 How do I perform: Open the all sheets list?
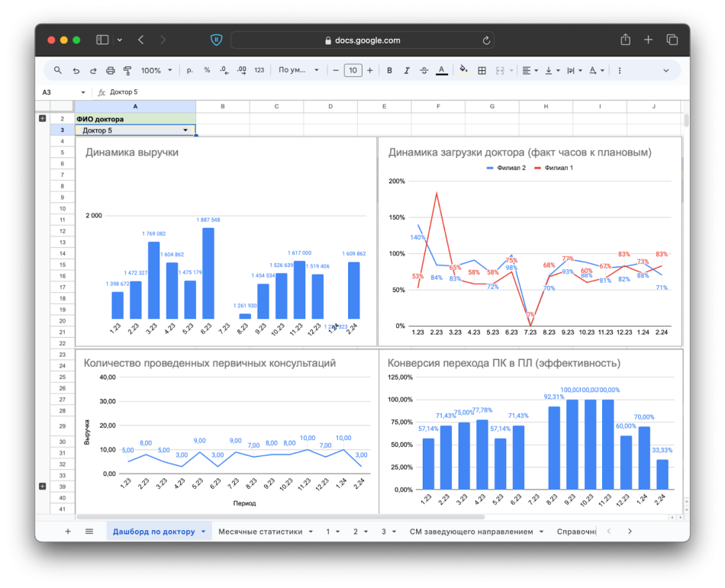click(89, 532)
